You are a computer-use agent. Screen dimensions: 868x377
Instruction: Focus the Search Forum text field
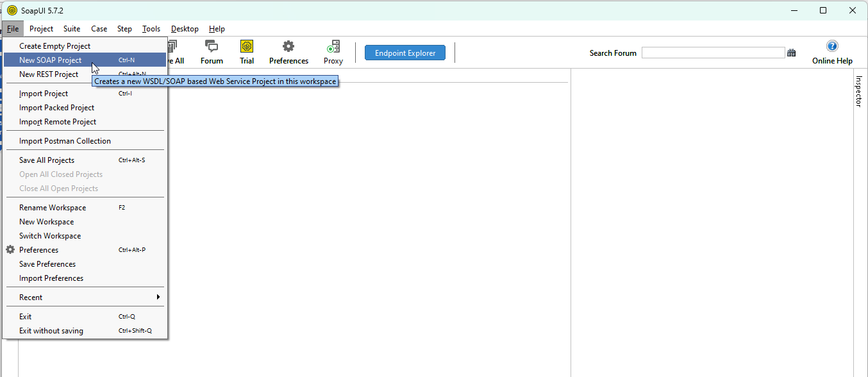(714, 53)
